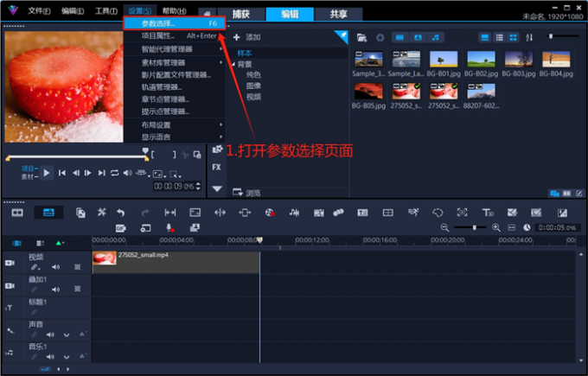Expand 智能代理管理器 submenu
Screen dimensions: 588x376
pos(175,49)
